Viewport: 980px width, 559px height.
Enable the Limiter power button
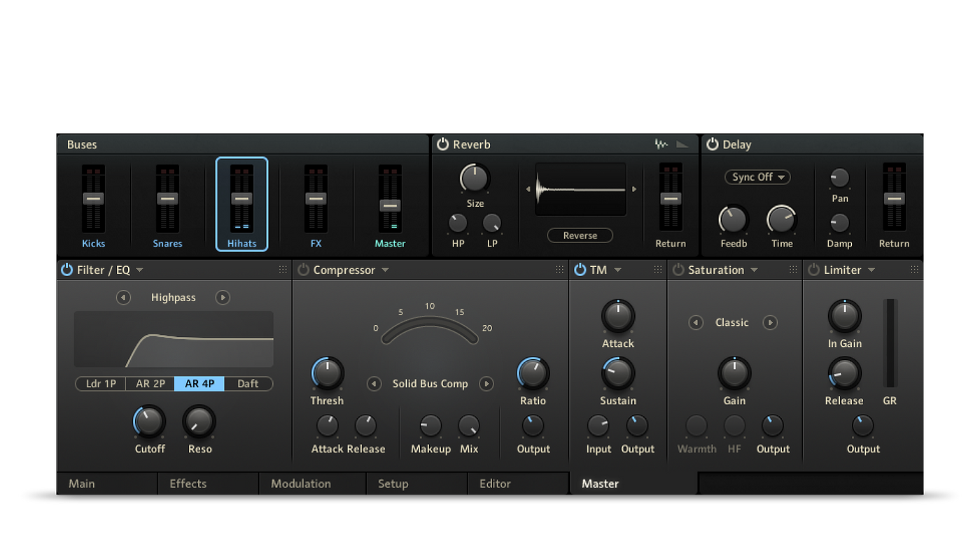pos(814,270)
